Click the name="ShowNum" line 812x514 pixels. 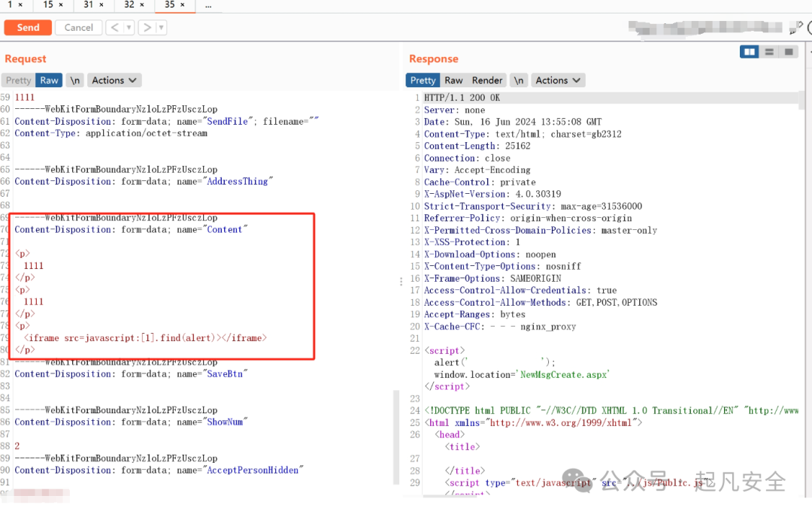click(131, 422)
